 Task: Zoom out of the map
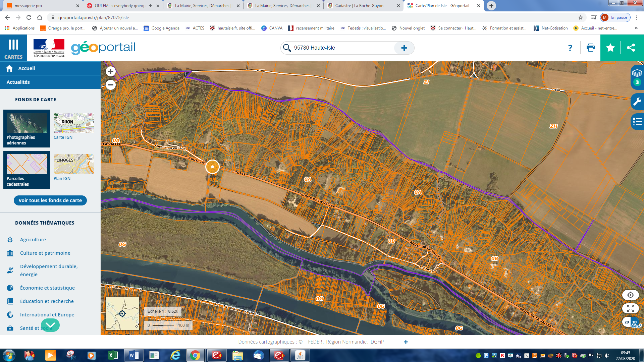tap(111, 85)
